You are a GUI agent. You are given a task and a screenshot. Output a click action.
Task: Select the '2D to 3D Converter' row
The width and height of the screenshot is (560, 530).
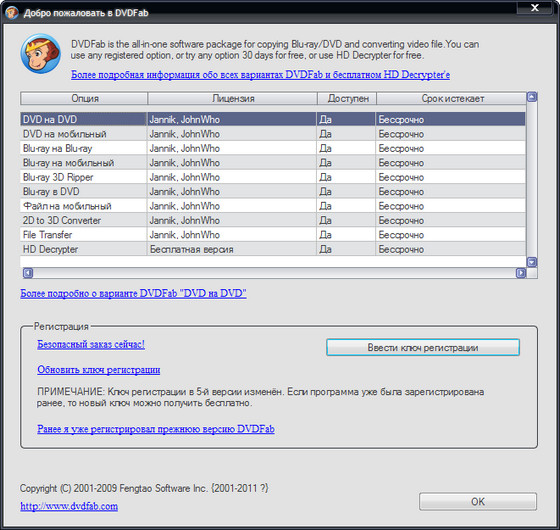[x=273, y=220]
